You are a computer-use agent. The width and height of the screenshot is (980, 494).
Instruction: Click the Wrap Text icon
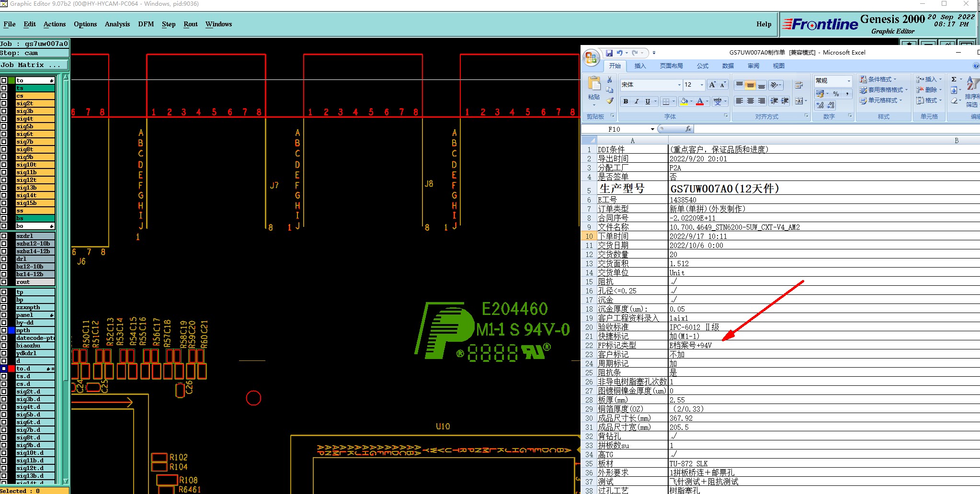pyautogui.click(x=799, y=85)
